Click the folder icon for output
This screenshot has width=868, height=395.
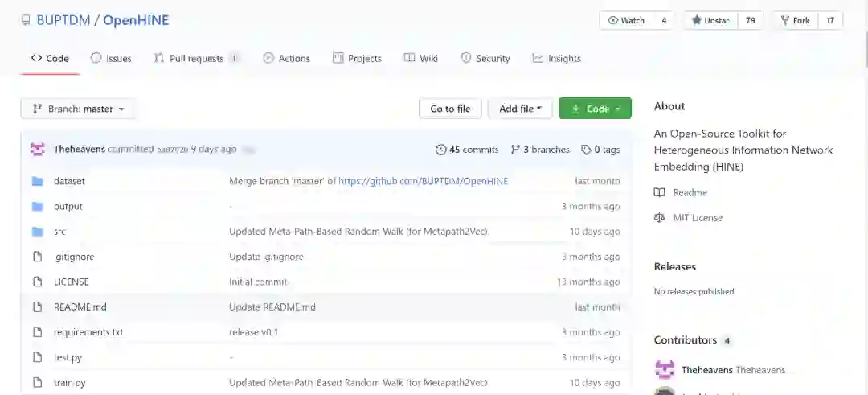coord(37,207)
